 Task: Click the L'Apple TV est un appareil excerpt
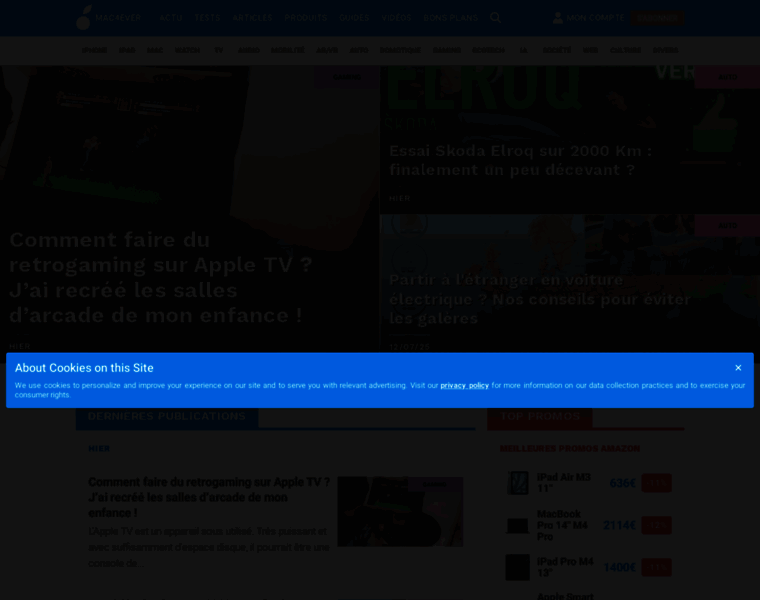209,547
